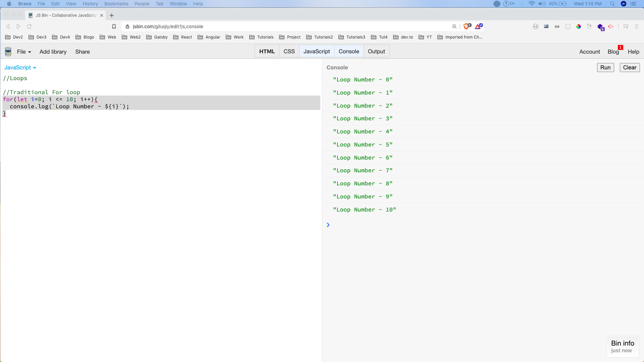Open the purple layers extension with badge 5
Screen dimensions: 644x362
[601, 27]
